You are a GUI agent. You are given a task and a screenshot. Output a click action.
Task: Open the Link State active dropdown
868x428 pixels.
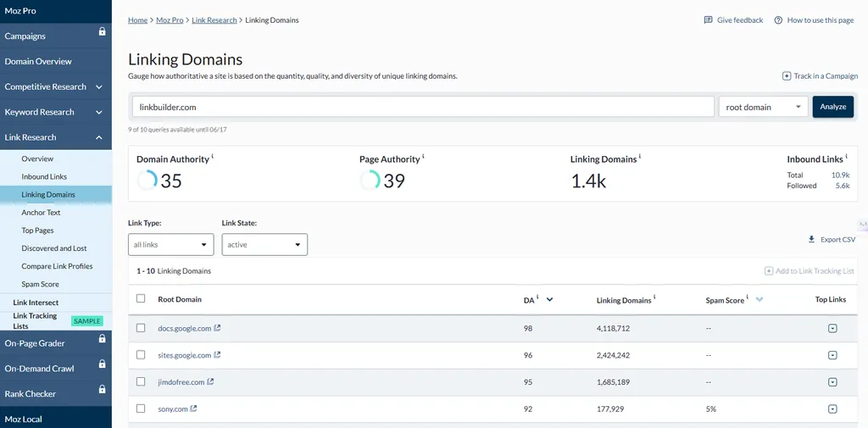[x=264, y=244]
